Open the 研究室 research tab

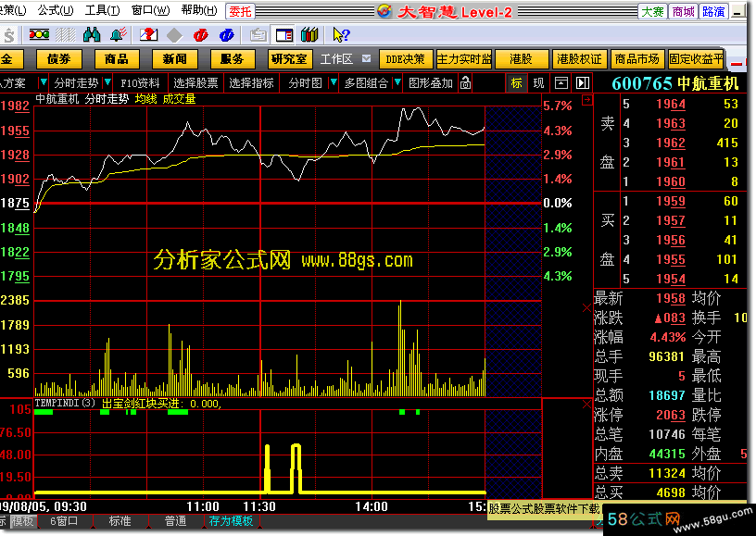[x=290, y=59]
